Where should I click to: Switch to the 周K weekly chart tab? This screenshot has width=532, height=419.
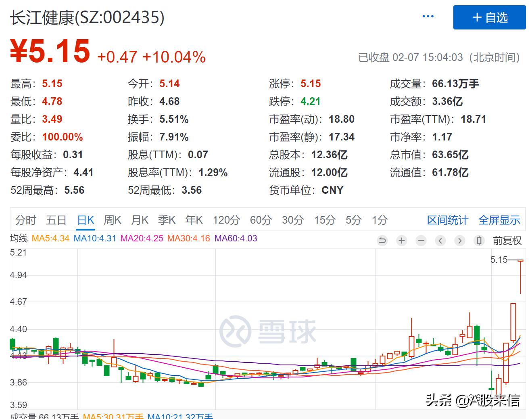pyautogui.click(x=112, y=220)
